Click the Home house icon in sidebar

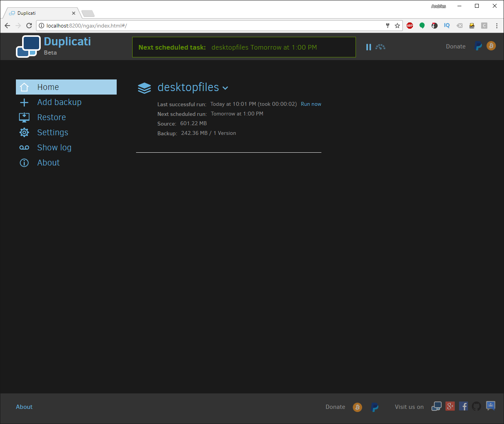point(24,87)
